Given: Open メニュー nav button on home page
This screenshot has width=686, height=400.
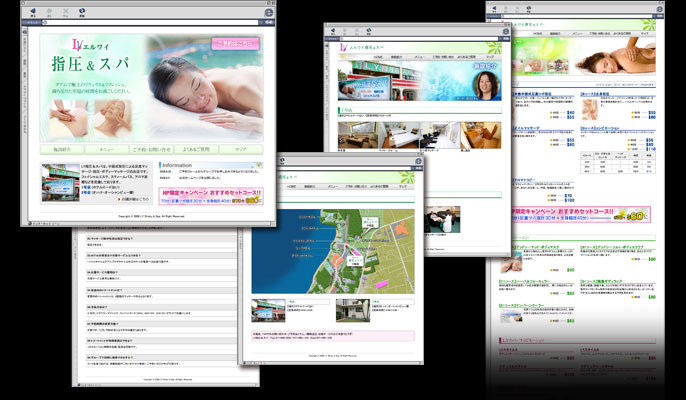Looking at the screenshot, I should point(107,149).
